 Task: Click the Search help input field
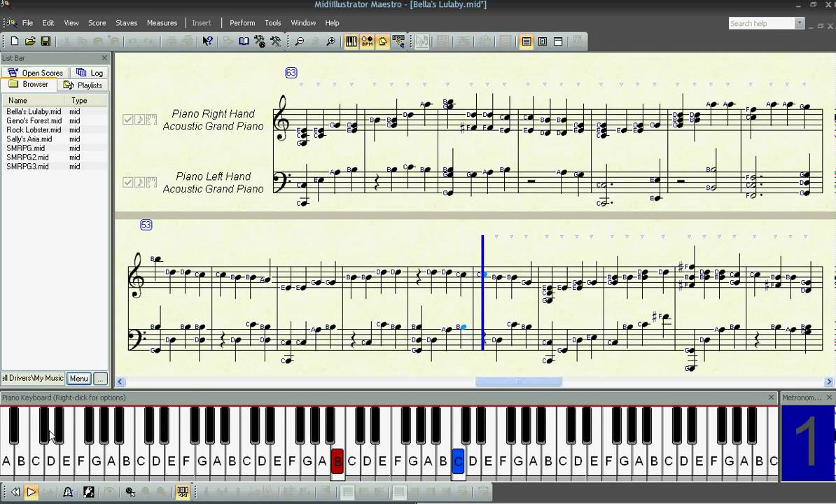[x=762, y=23]
